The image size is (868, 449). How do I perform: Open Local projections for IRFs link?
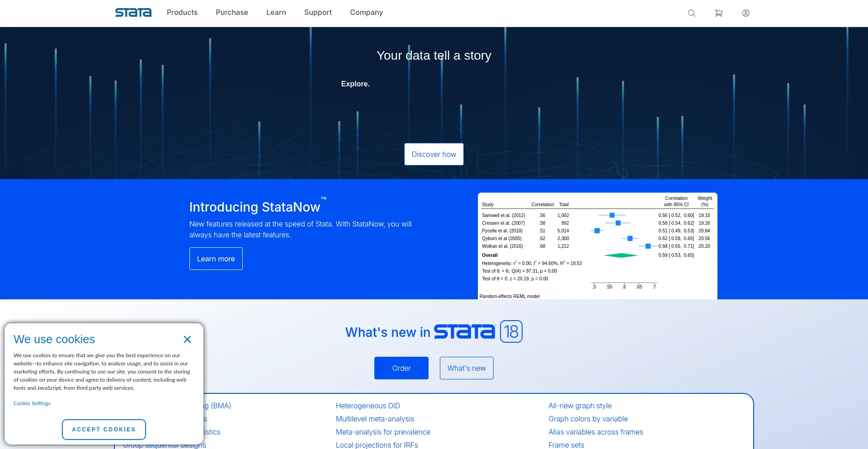[377, 445]
